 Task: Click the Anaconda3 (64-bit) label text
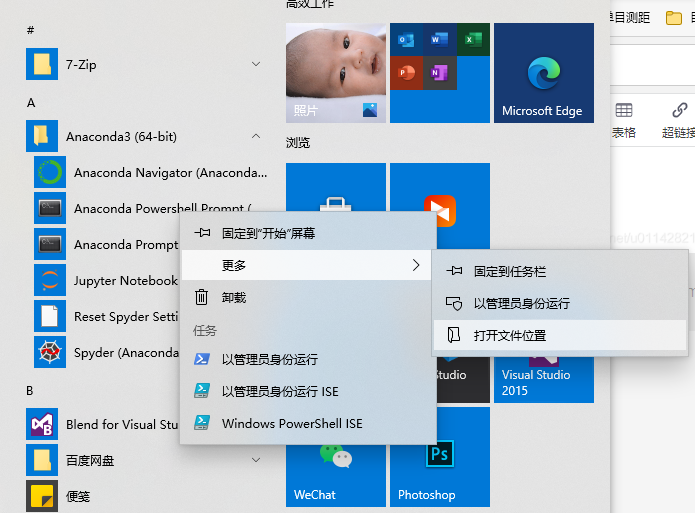121,137
